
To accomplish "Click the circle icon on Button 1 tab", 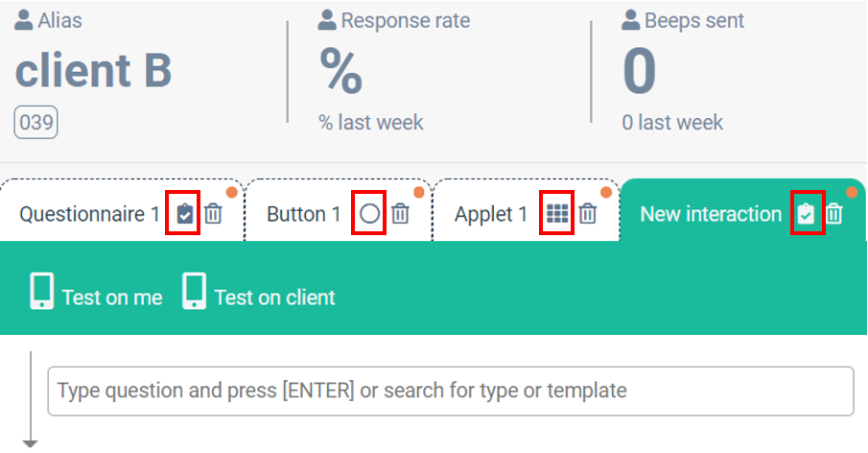I will [x=370, y=214].
